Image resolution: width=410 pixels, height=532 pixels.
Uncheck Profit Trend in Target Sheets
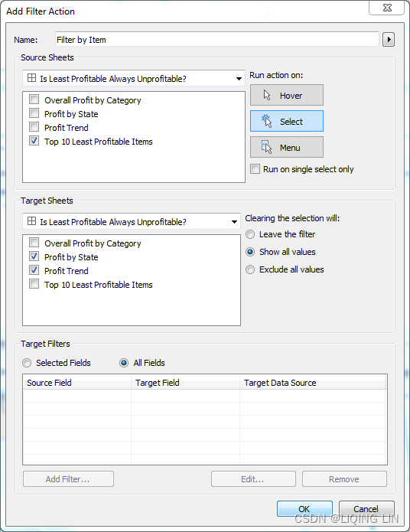pyautogui.click(x=34, y=270)
